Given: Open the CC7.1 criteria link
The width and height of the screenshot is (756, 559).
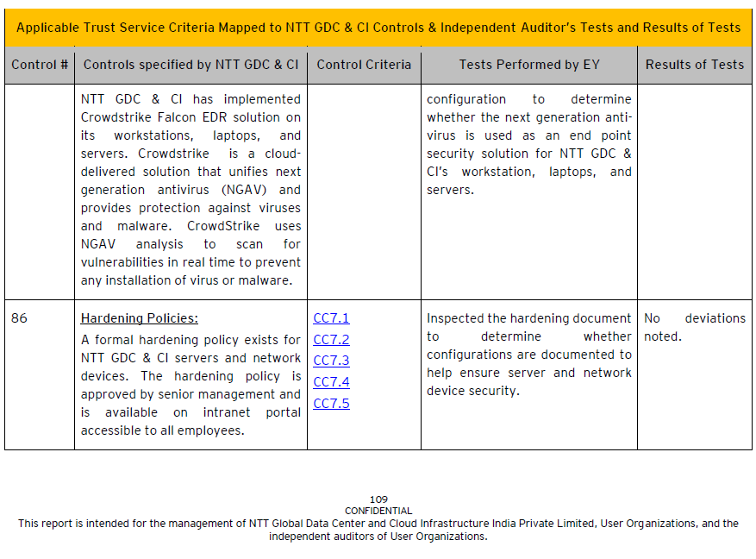Looking at the screenshot, I should click(331, 318).
